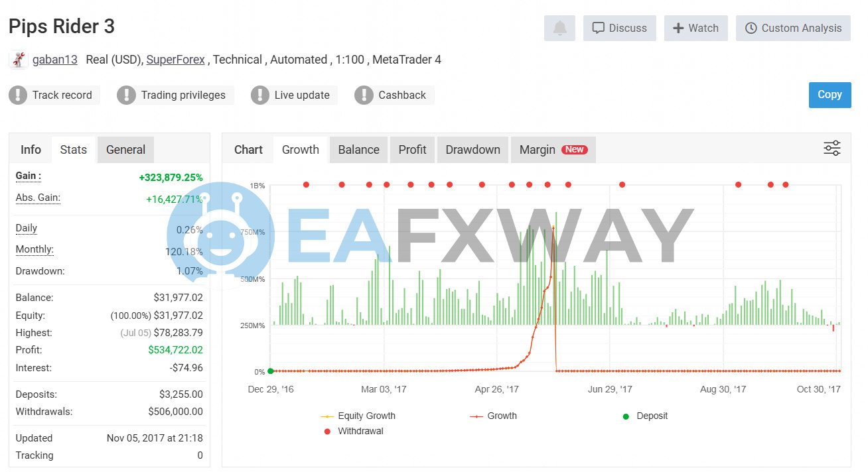
Task: Toggle the Growth legend series
Action: (493, 416)
